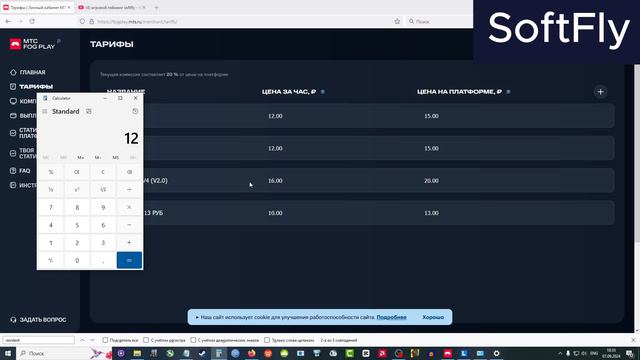This screenshot has width=640, height=360.
Task: Switch to the second browser tab
Action: click(111, 7)
